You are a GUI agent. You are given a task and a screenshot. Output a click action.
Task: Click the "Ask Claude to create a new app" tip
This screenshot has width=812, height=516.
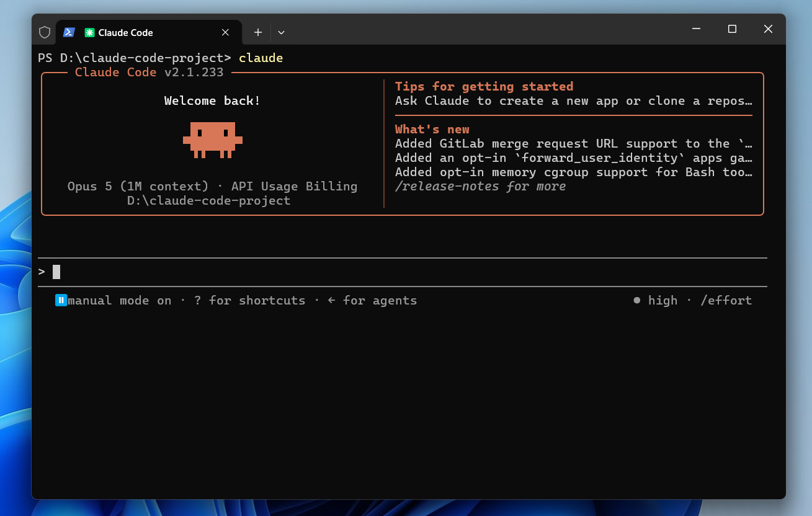coord(574,100)
